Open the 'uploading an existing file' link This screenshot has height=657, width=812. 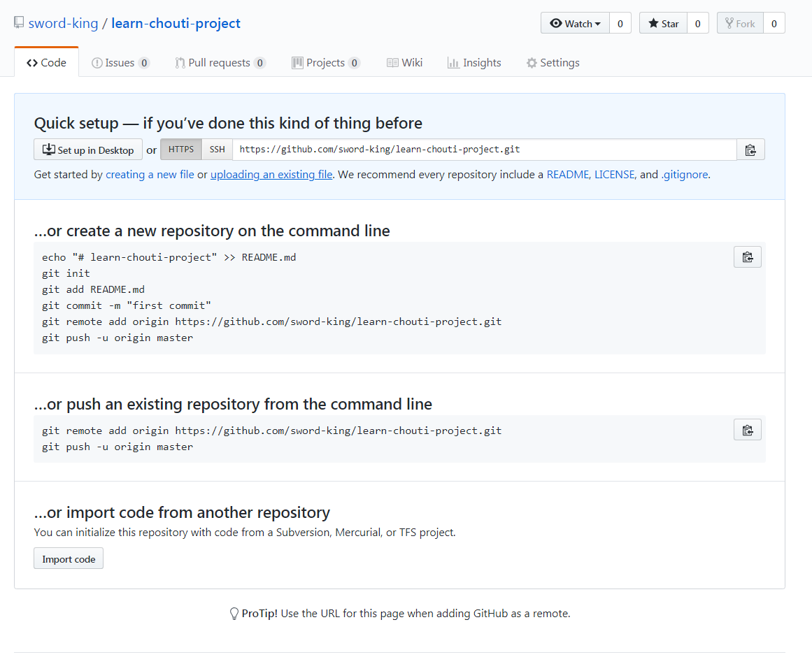coord(271,175)
